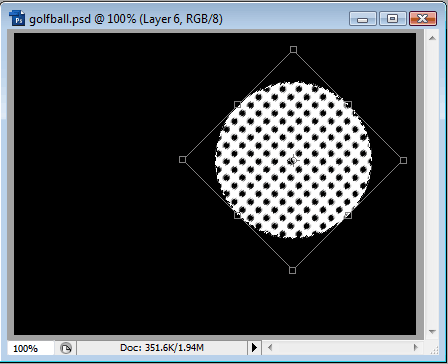Click the status bar preview icon
The height and width of the screenshot is (364, 448).
[x=66, y=349]
